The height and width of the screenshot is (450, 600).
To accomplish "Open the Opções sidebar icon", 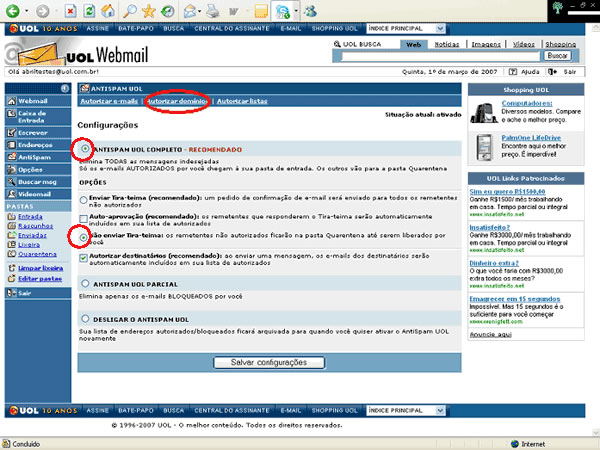I will tap(10, 170).
